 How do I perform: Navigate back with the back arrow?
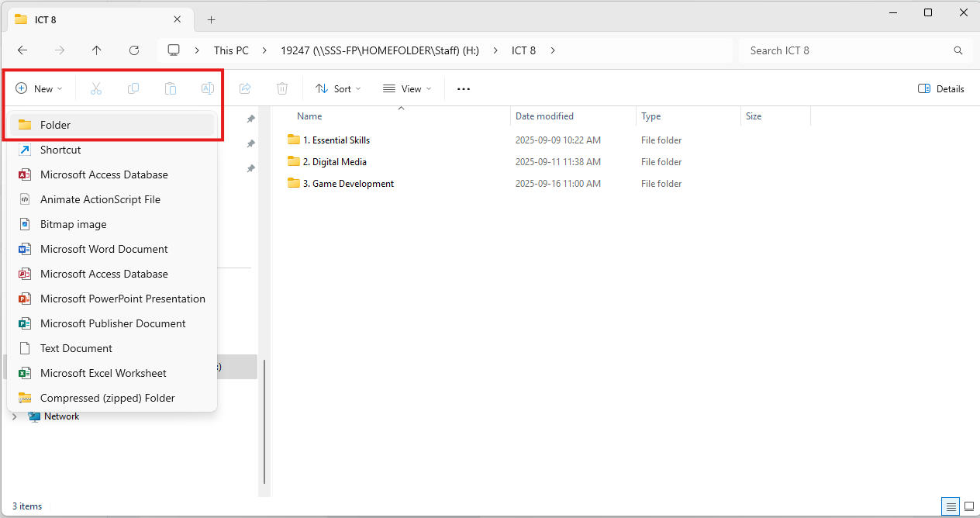(x=22, y=50)
